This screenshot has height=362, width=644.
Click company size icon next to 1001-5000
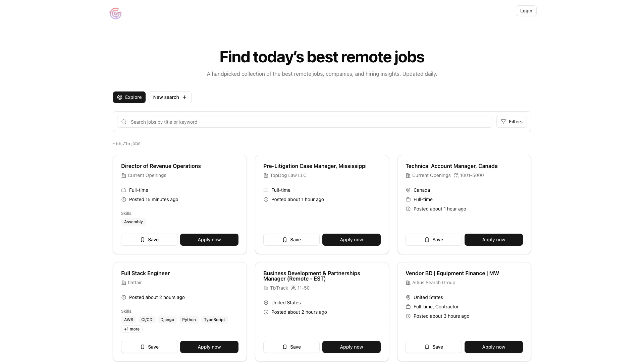(x=456, y=175)
